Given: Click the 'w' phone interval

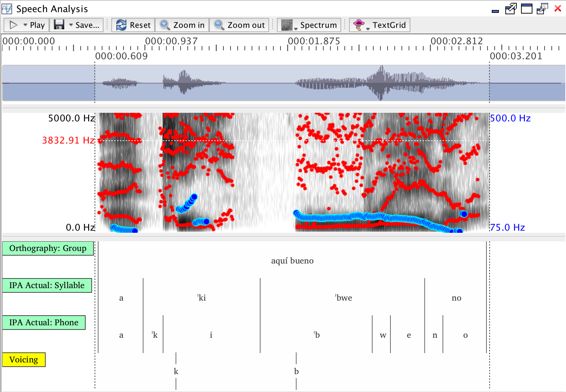Looking at the screenshot, I should point(383,335).
